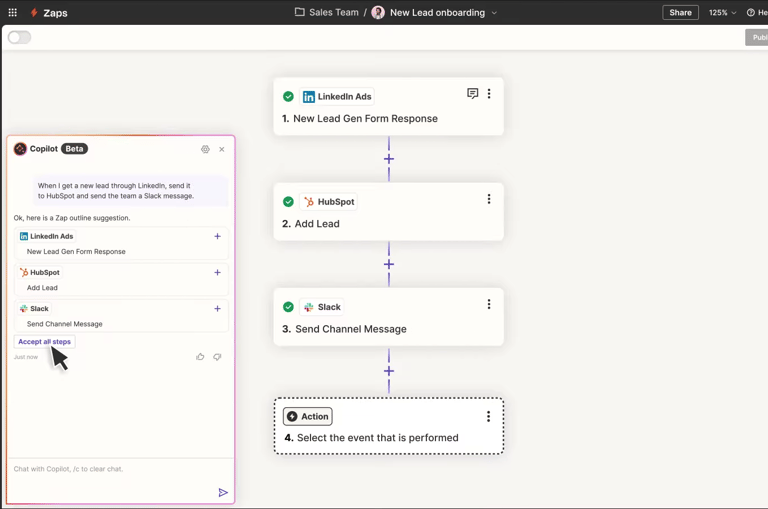Add step between LinkedIn Ads and HubSpot
The height and width of the screenshot is (509, 768).
(x=389, y=159)
